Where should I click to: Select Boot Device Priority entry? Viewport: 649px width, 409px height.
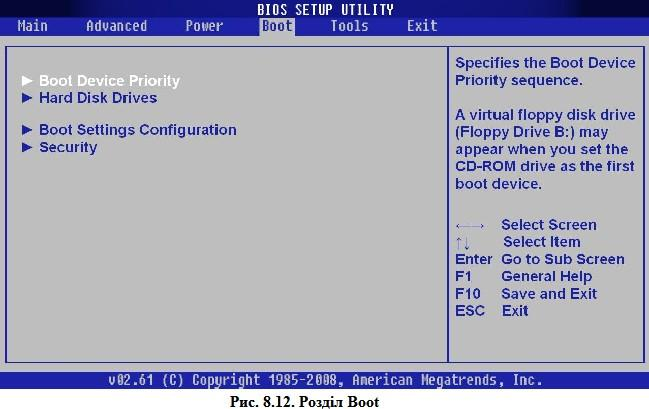(109, 81)
